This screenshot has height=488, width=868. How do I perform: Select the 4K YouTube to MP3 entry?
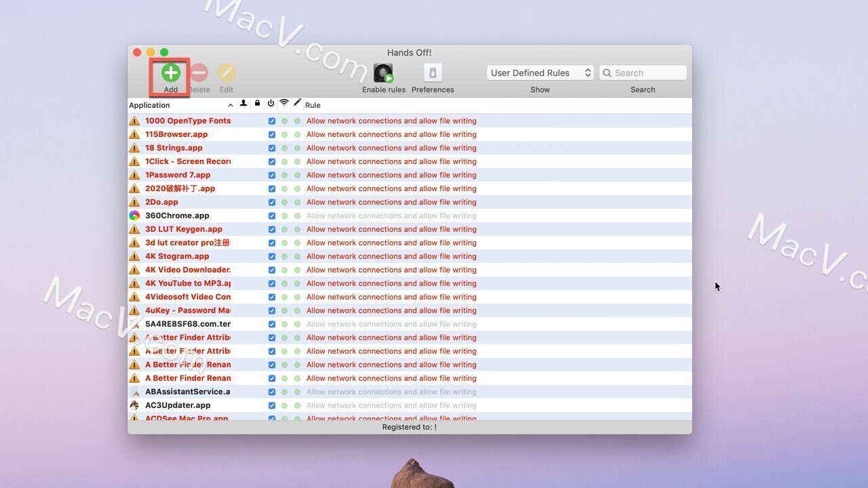coord(188,283)
